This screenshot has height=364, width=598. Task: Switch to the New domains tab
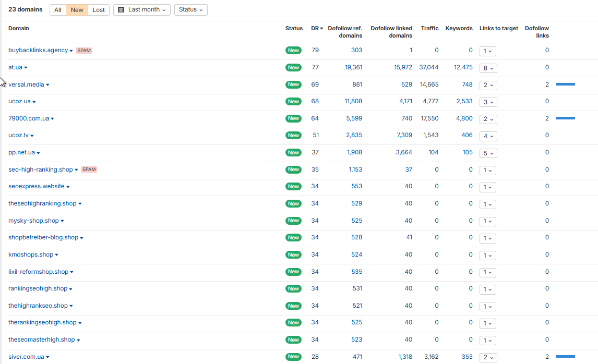[x=77, y=10]
